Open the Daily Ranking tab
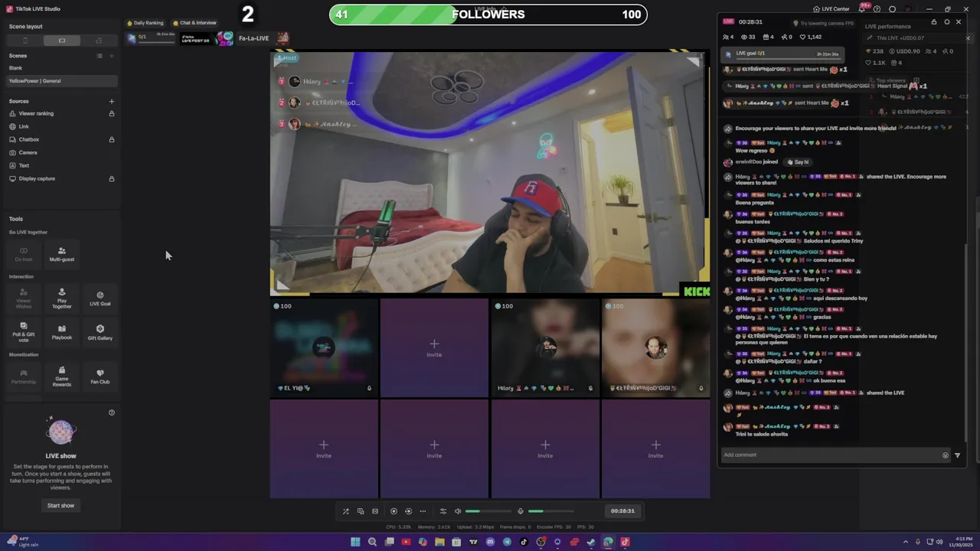 (x=145, y=23)
